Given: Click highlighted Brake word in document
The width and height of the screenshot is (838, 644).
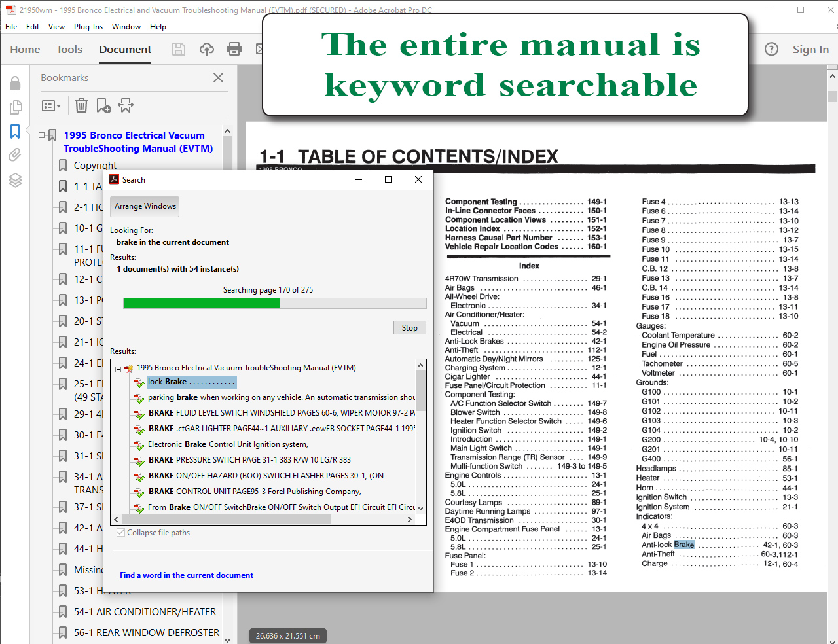Looking at the screenshot, I should point(683,545).
